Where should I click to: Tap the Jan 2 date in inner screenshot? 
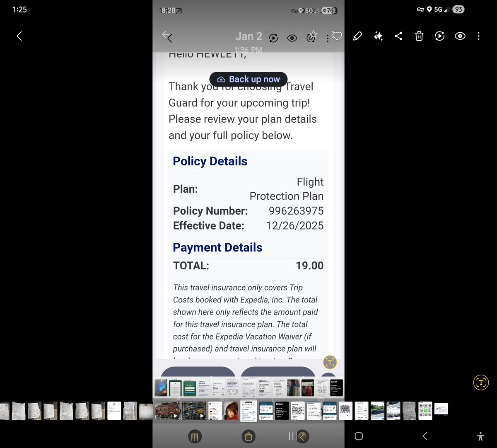click(x=249, y=36)
